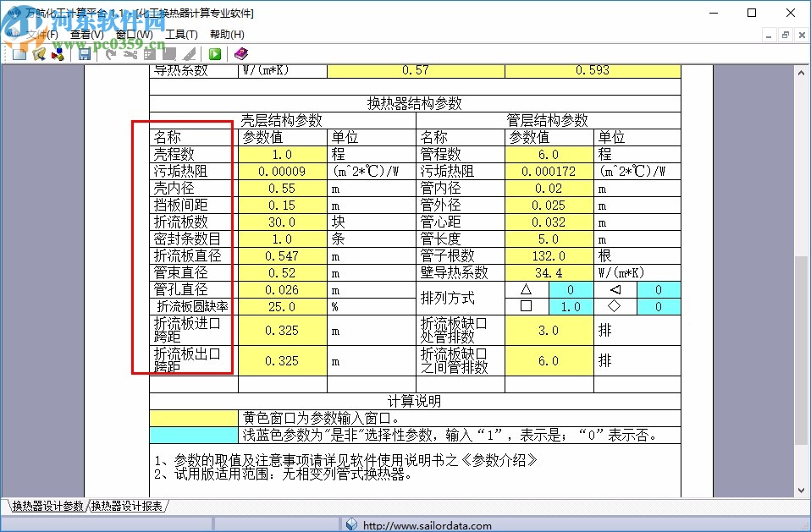Select the 管内径 value 0.02 cell

[549, 189]
